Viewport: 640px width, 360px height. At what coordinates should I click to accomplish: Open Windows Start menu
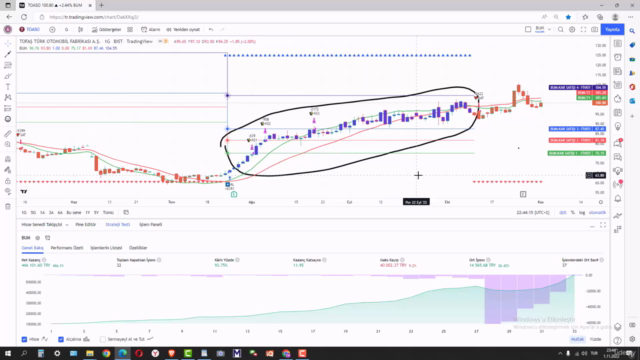tap(8, 353)
